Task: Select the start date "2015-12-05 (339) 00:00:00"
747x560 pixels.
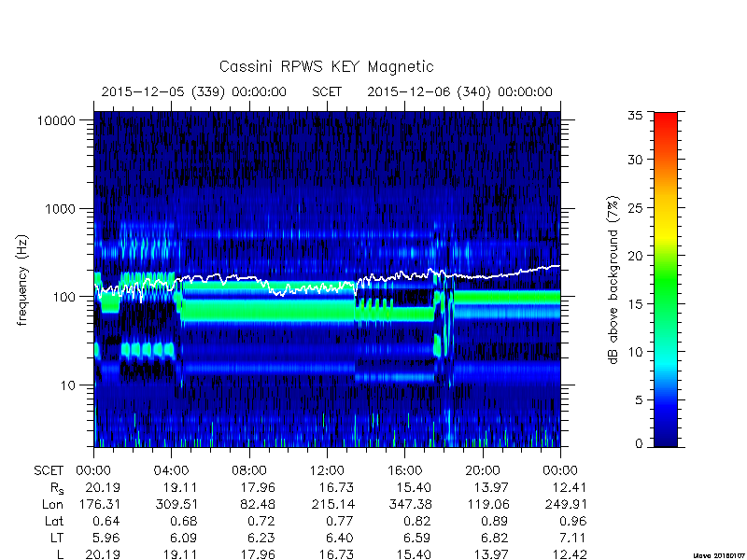Action: click(x=194, y=91)
